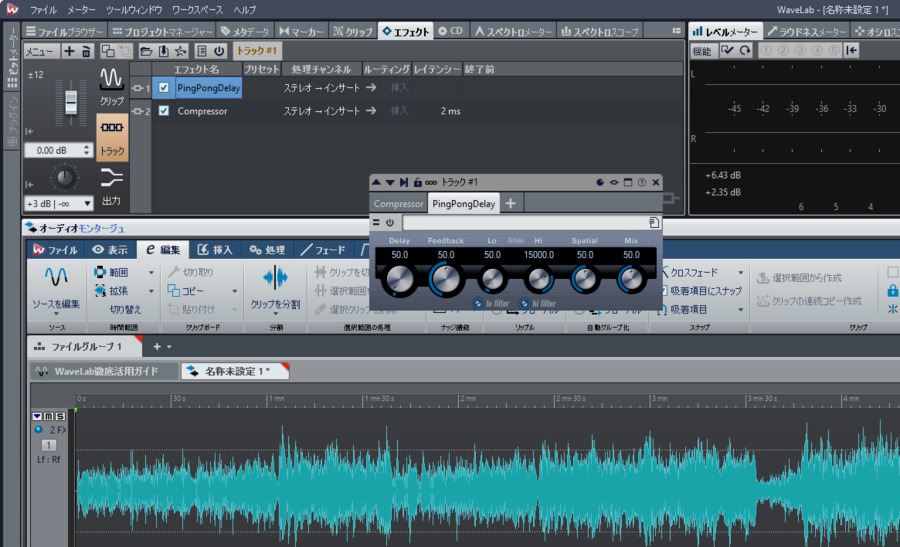
Task: Click the 切り替え button
Action: (x=125, y=309)
